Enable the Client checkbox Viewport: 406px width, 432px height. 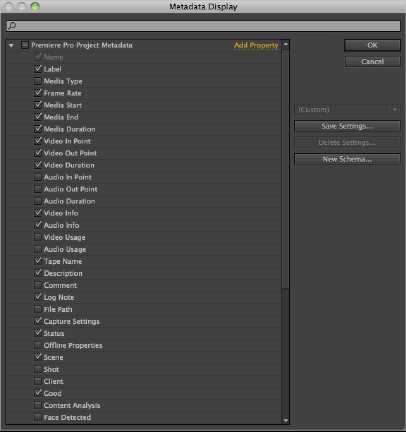point(38,381)
